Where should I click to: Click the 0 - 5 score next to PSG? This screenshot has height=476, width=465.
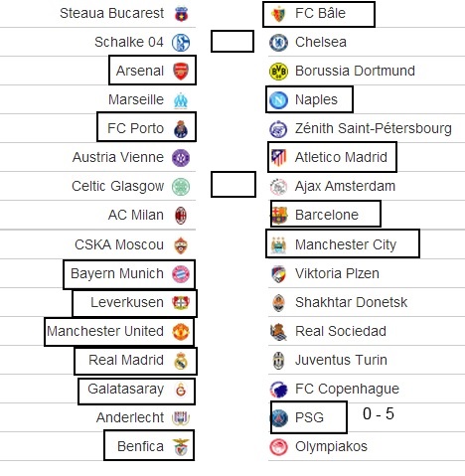pos(379,413)
